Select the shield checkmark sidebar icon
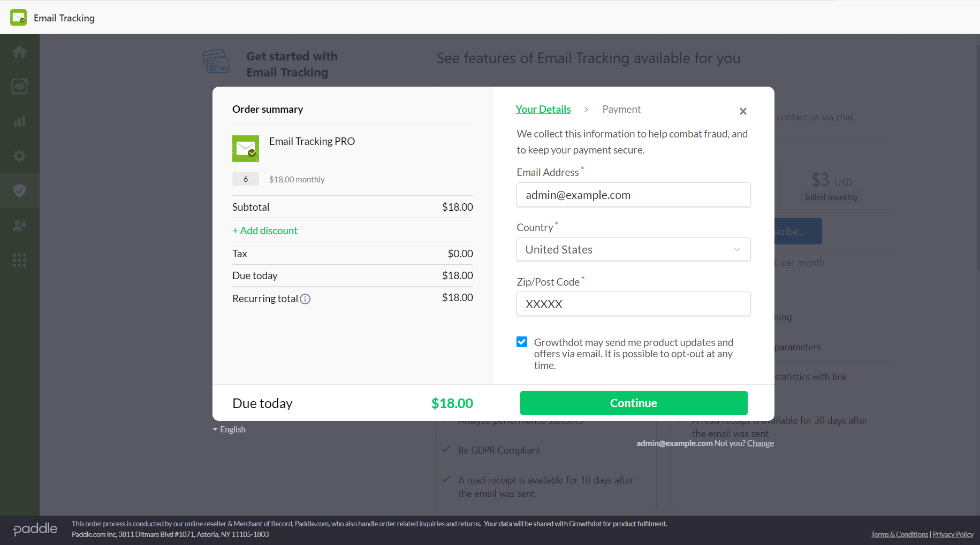The image size is (980, 545). [x=20, y=190]
